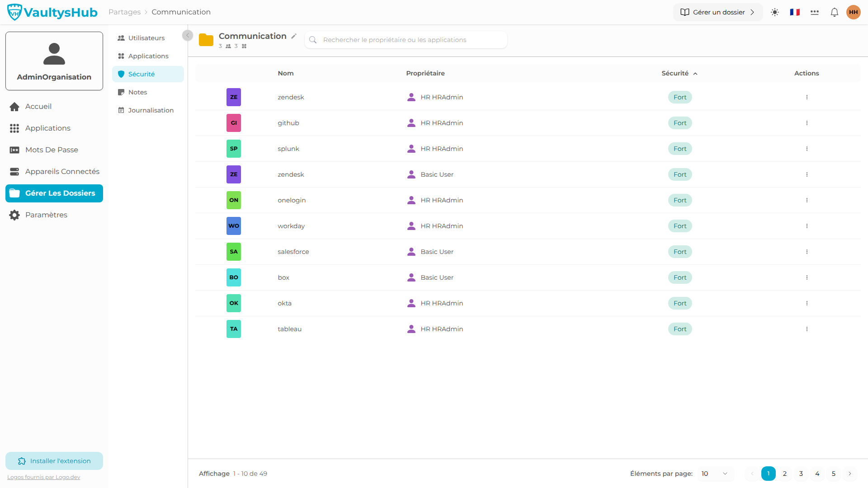The height and width of the screenshot is (488, 868).
Task: Open the AdminOrganisation profile card
Action: [54, 61]
